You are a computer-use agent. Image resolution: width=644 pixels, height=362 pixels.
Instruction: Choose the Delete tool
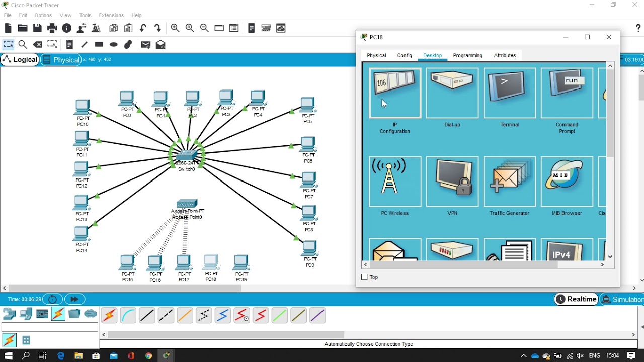tap(38, 45)
